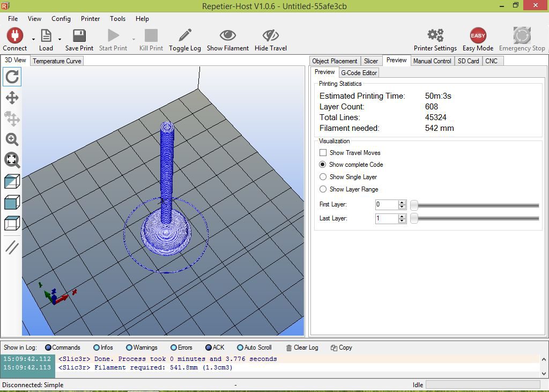This screenshot has height=392, width=549.
Task: Select Show Layer Range option
Action: tap(323, 189)
